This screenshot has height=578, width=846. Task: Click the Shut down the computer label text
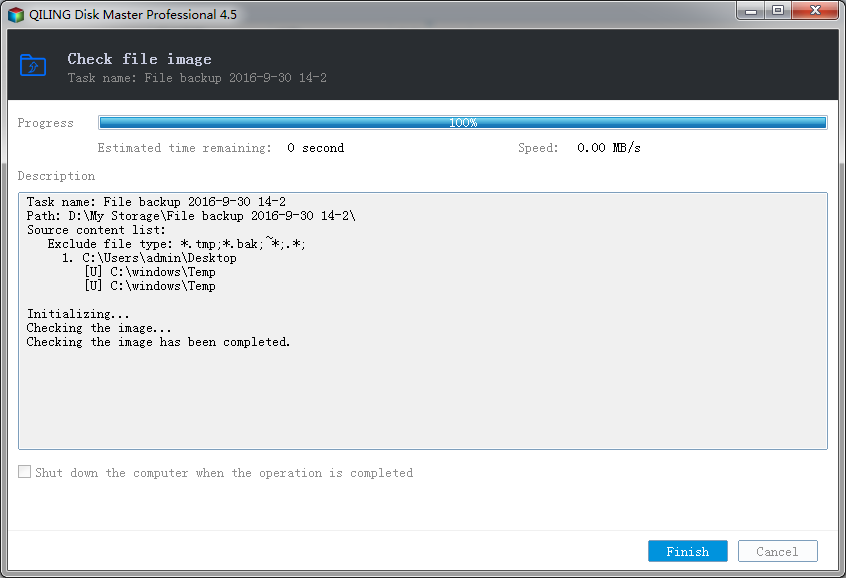pos(224,473)
